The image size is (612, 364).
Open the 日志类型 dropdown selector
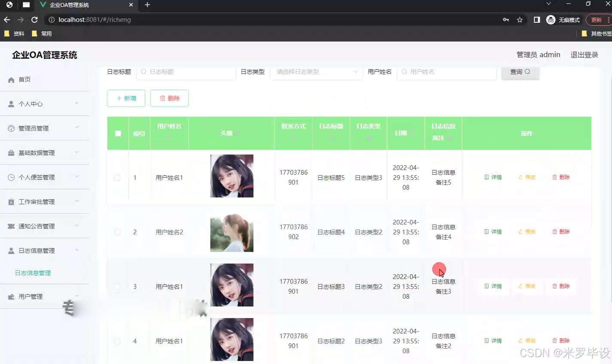[x=316, y=72]
